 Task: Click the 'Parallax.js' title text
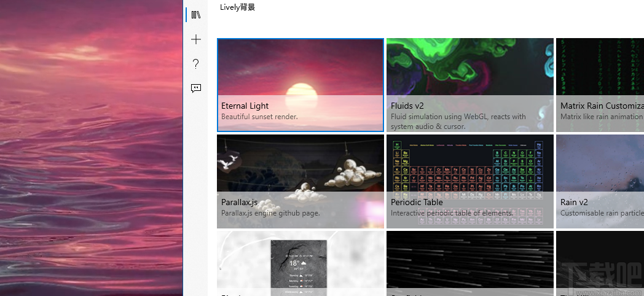(x=240, y=203)
